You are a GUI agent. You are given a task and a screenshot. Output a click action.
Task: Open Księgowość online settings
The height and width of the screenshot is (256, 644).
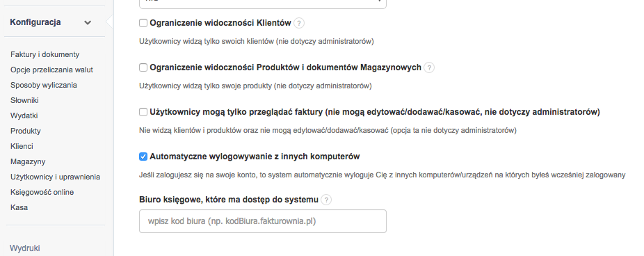tap(42, 192)
